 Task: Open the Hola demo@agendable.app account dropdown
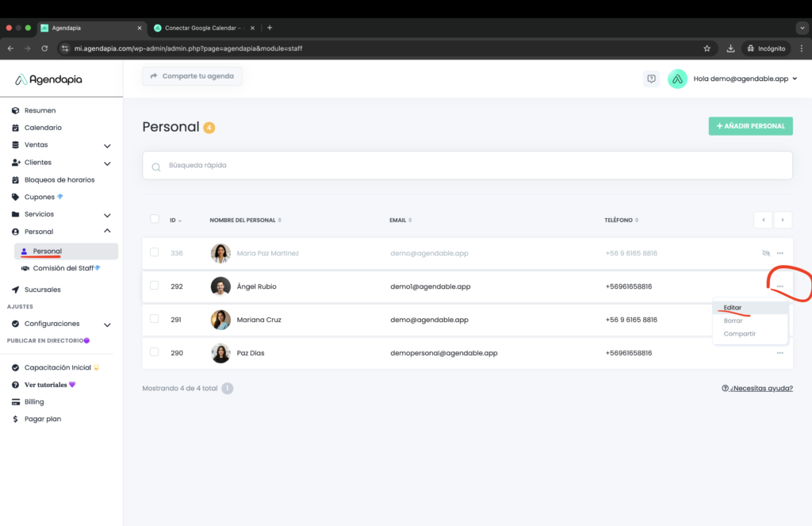pos(744,79)
